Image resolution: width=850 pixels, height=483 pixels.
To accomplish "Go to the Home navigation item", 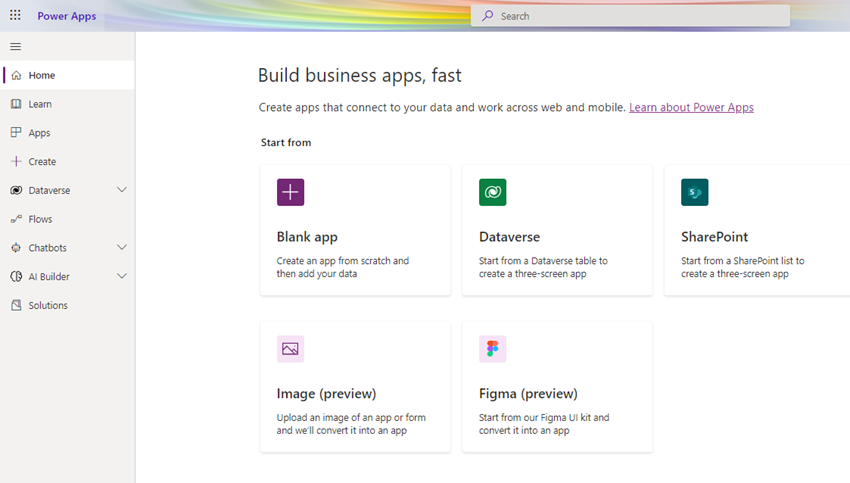I will click(42, 75).
